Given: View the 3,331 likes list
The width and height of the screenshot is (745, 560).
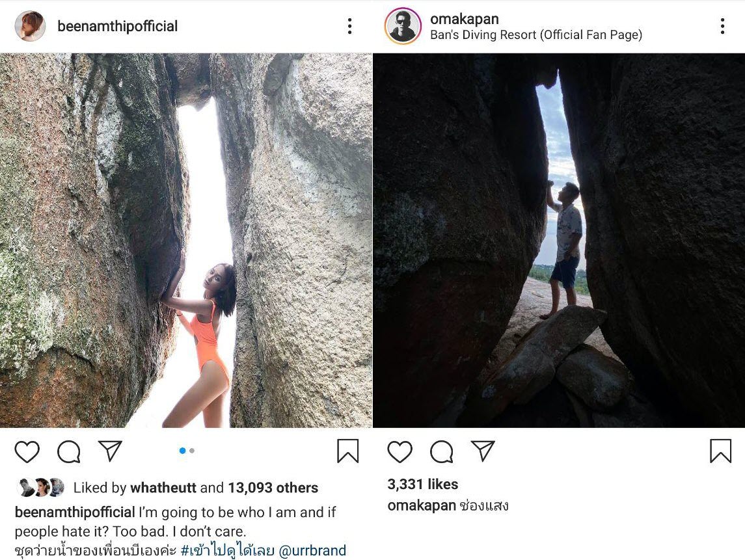Looking at the screenshot, I should coord(423,484).
